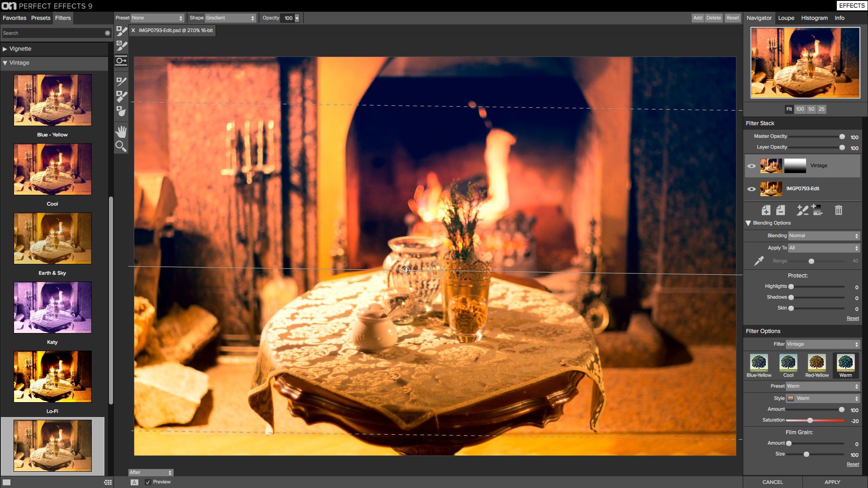Screen dimensions: 868x488
Task: Adjust the Saturation slider handle
Action: tap(810, 421)
